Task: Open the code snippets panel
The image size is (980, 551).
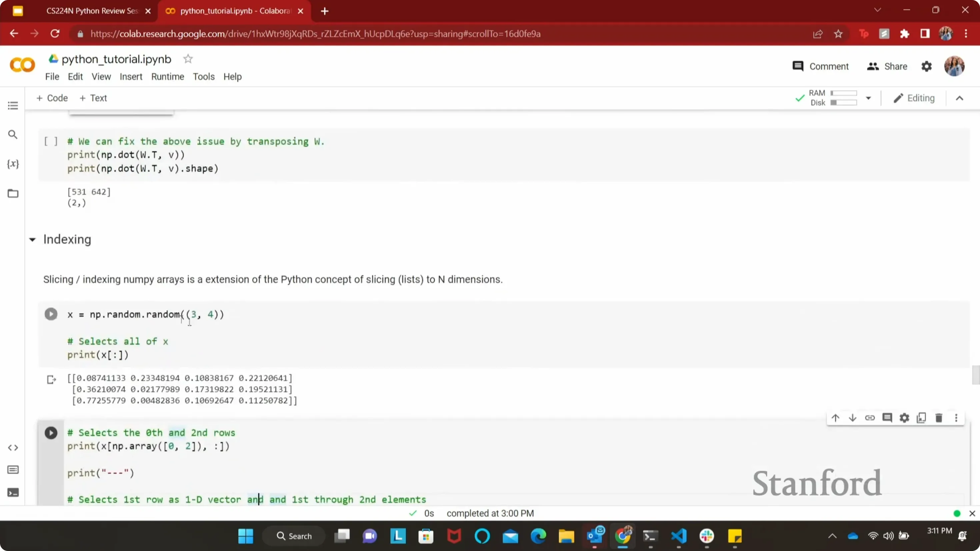Action: point(13,448)
